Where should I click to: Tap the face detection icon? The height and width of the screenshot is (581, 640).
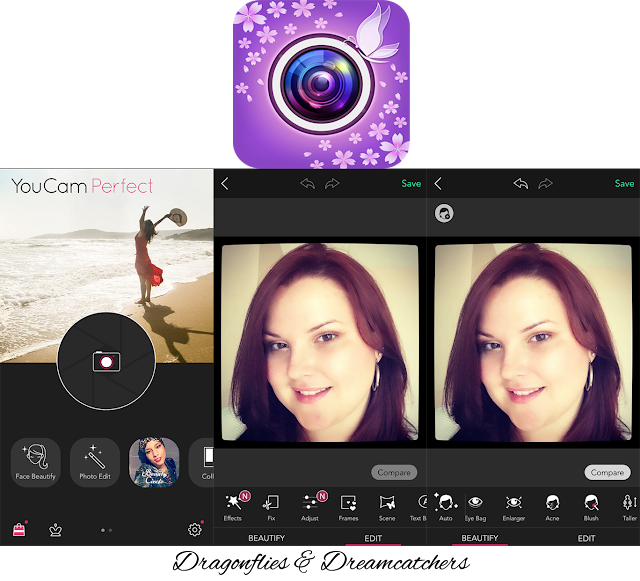point(444,213)
